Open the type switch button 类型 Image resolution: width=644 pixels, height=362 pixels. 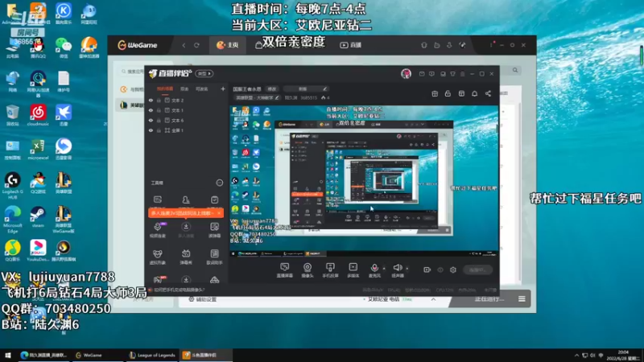(204, 73)
